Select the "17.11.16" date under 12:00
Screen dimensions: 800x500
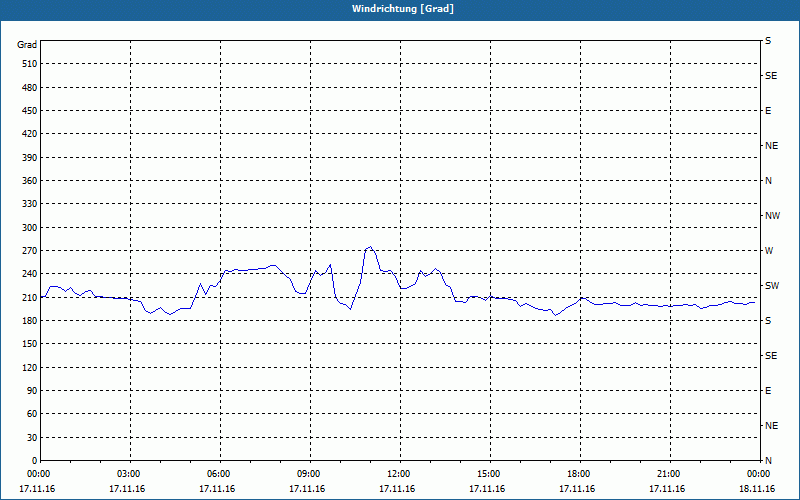(397, 489)
